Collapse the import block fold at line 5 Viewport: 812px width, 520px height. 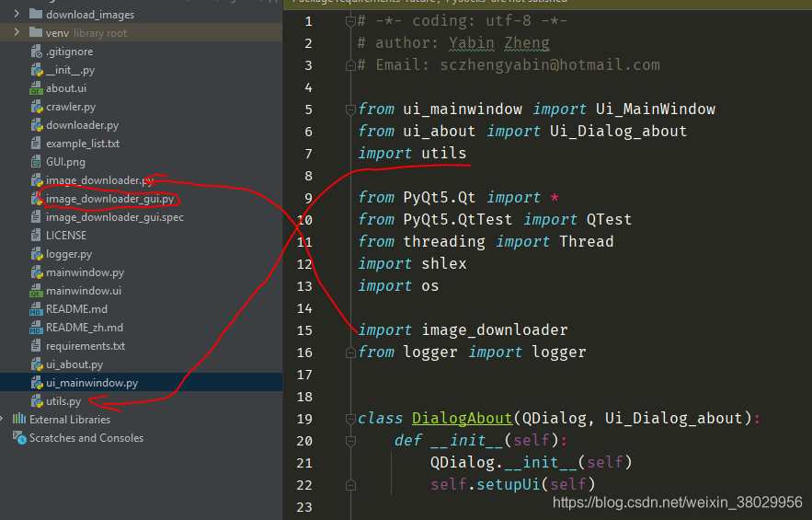click(x=350, y=110)
